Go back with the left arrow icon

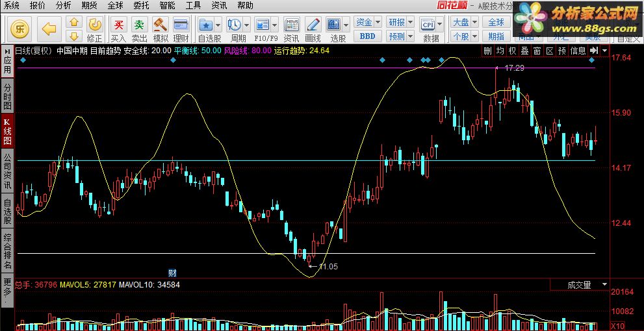tap(49, 29)
